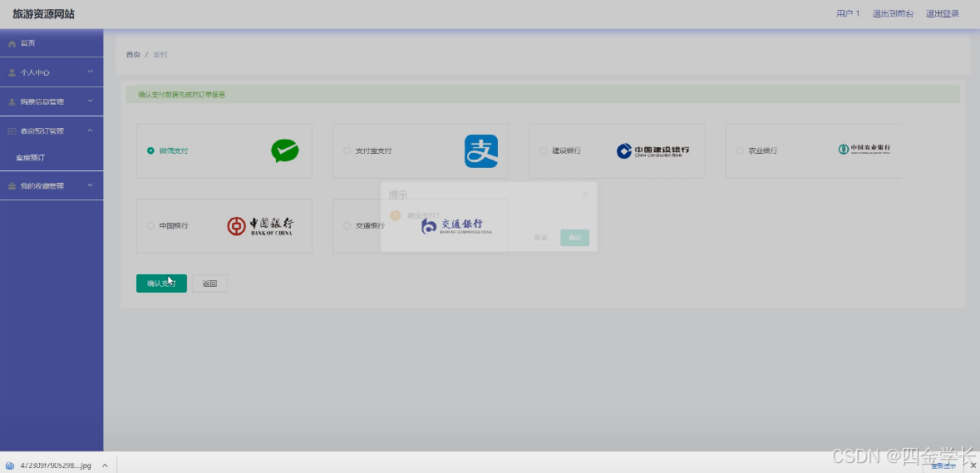Expand the 购票信息管理 chevron
Image resolution: width=980 pixels, height=473 pixels.
tap(90, 101)
